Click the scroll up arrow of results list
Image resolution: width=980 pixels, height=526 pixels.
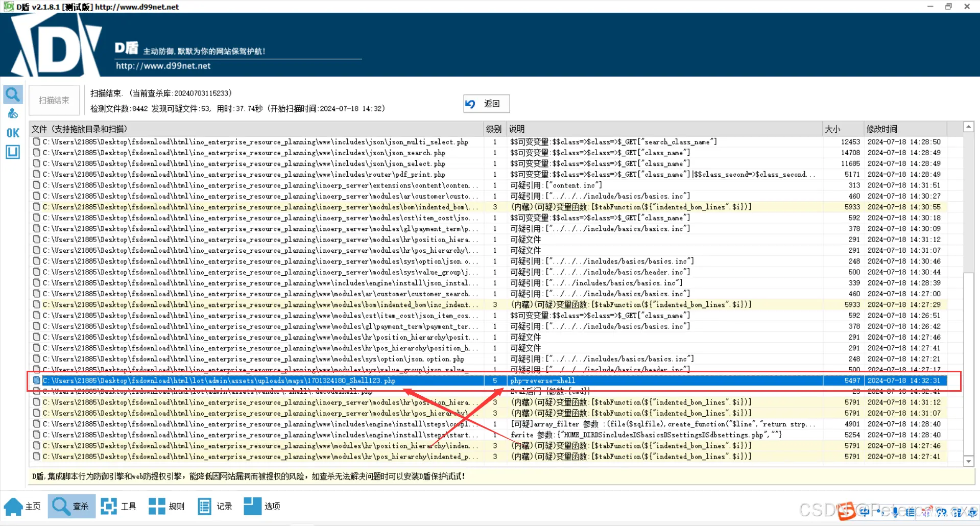[968, 127]
